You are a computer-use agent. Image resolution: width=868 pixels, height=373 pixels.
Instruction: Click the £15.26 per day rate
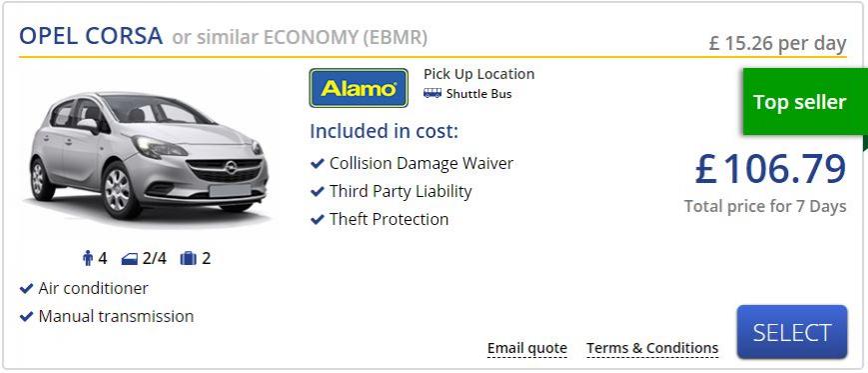click(x=778, y=43)
